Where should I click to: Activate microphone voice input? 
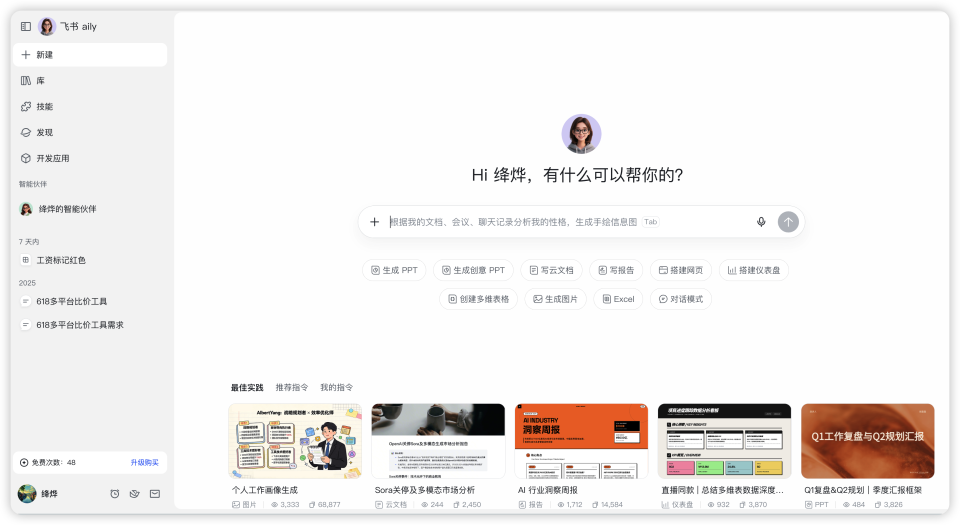[761, 222]
